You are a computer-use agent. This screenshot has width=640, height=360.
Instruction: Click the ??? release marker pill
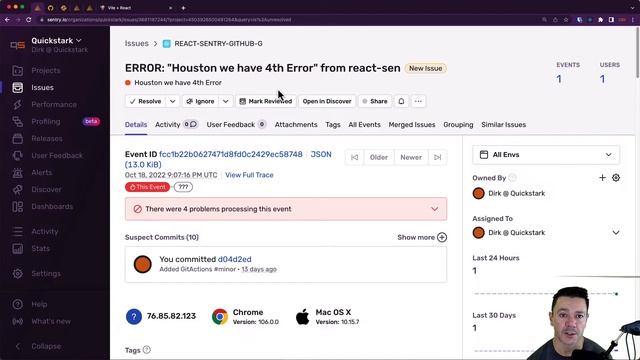pos(183,187)
